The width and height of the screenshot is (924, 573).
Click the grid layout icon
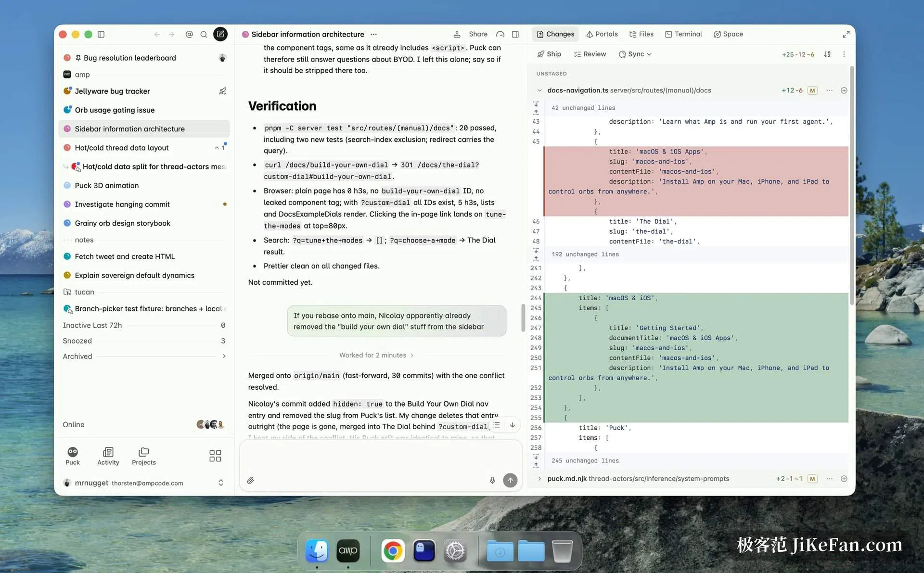pos(215,456)
